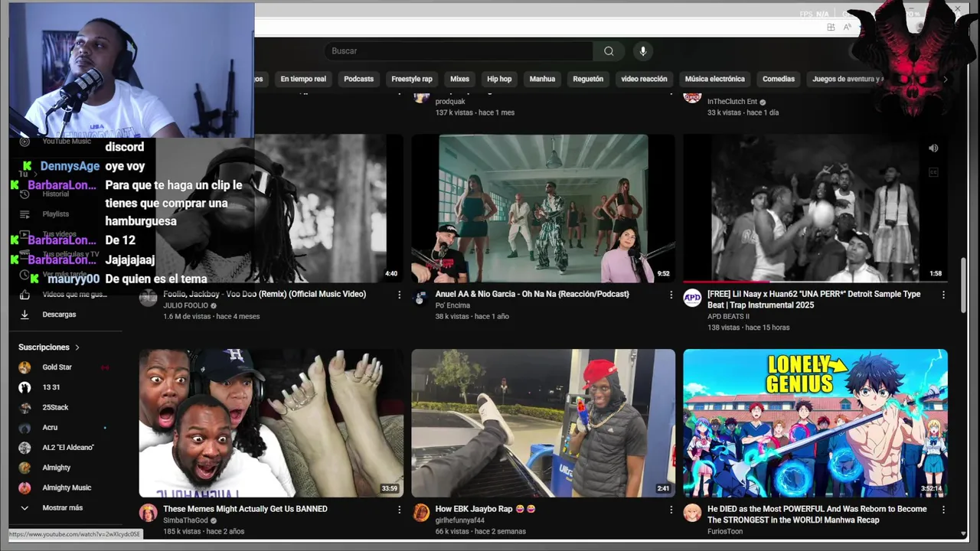Open options menu for Anuel AA Oh Na Na video

(671, 295)
